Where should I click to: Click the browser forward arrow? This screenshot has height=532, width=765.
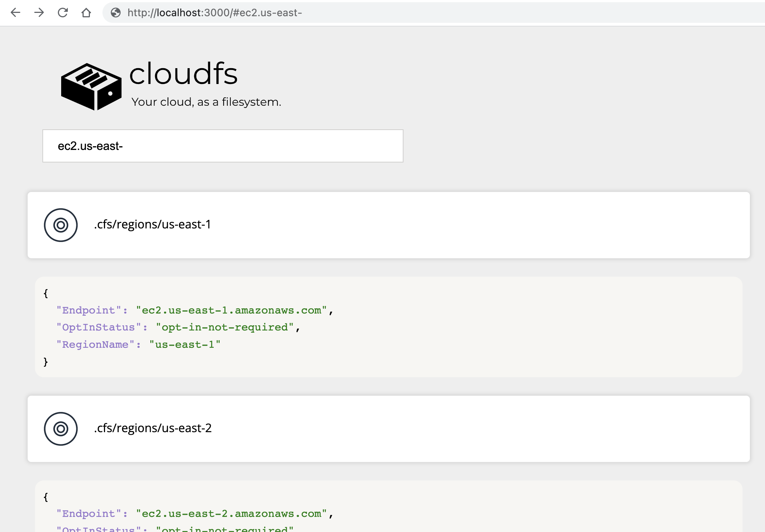click(39, 13)
